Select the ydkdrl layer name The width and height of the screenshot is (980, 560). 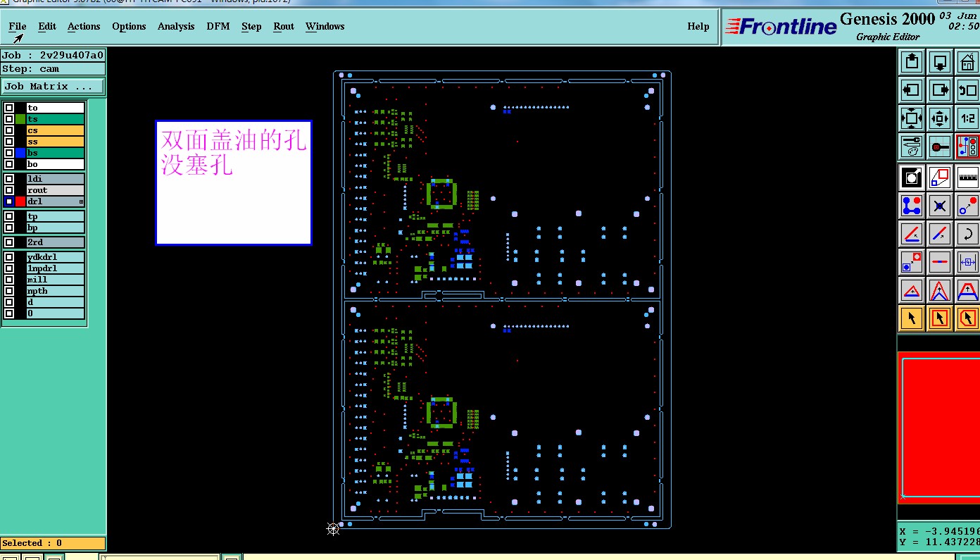[x=56, y=257]
